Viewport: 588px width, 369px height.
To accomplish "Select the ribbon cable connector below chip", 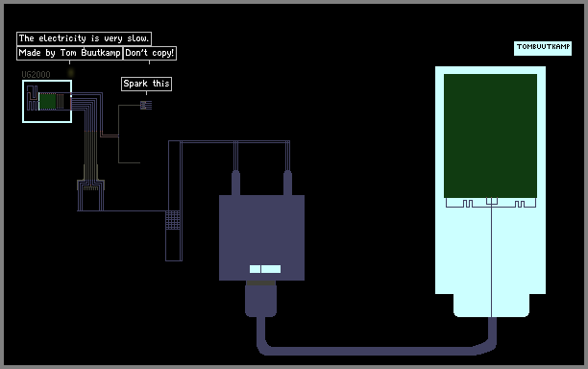I will point(90,185).
